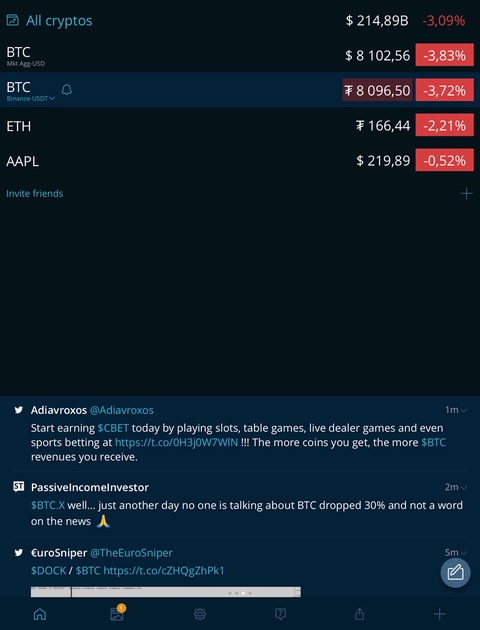480x630 pixels.
Task: Expand the Adiavroxos tweet chevron
Action: pos(464,410)
